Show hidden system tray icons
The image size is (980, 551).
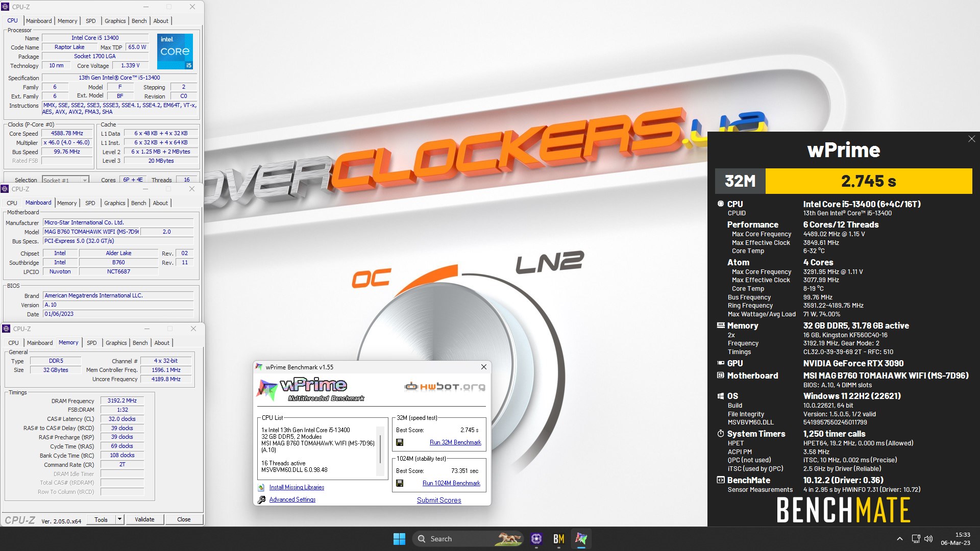pos(900,539)
